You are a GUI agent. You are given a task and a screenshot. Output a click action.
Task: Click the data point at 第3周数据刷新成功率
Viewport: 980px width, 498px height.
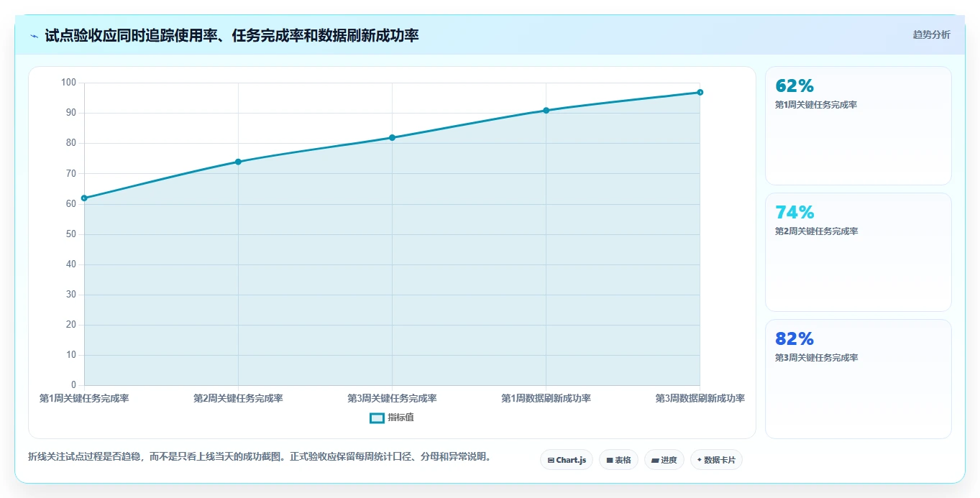tap(700, 92)
